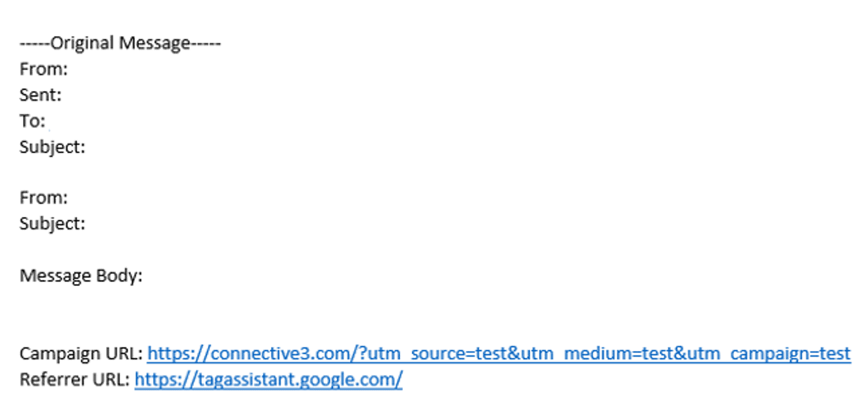Click the "To:" label
This screenshot has width=868, height=410.
[x=32, y=121]
